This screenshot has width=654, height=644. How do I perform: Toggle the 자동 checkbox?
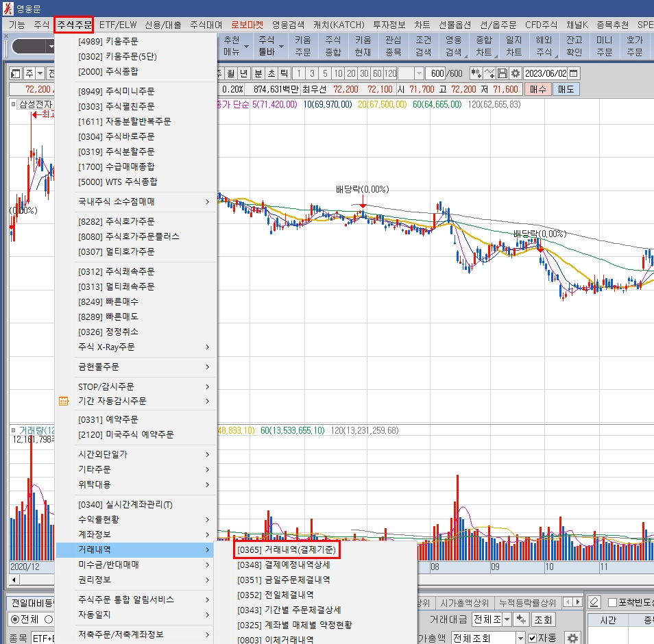coord(532,638)
